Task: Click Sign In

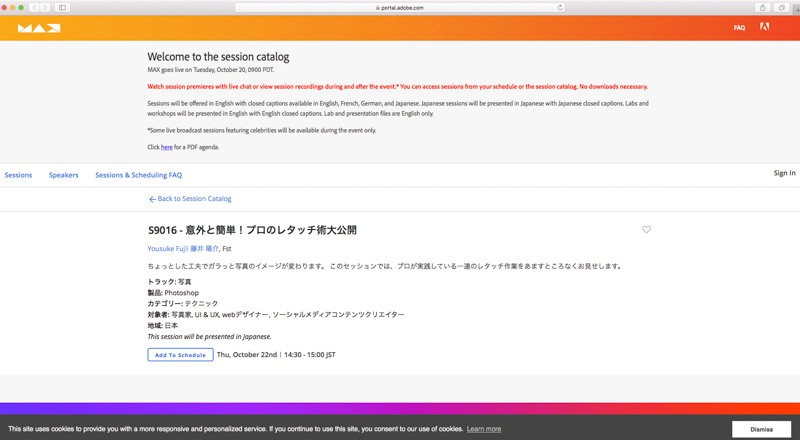Action: pyautogui.click(x=784, y=173)
